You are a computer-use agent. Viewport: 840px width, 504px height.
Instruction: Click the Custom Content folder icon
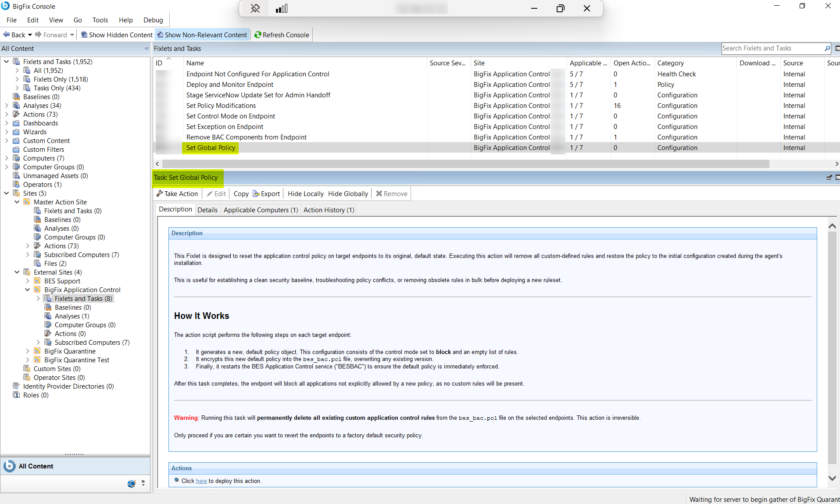tap(17, 140)
